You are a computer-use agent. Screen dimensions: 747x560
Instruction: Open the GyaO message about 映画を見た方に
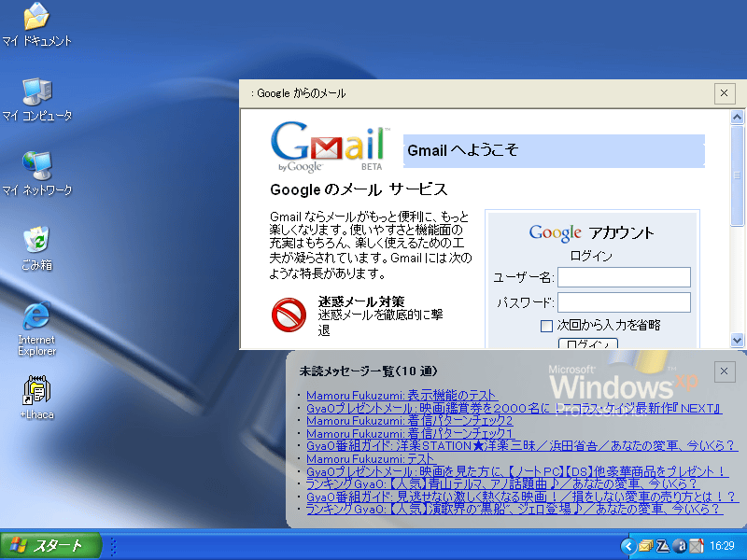coord(515,471)
